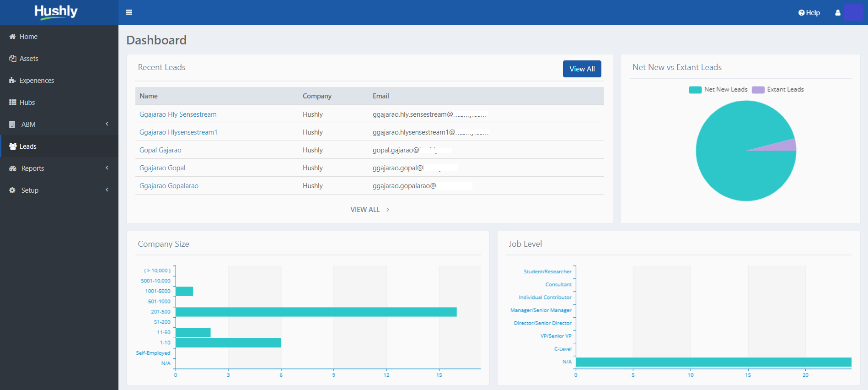Open the Reports menu label
Screen dimensions: 868x390
coord(32,168)
